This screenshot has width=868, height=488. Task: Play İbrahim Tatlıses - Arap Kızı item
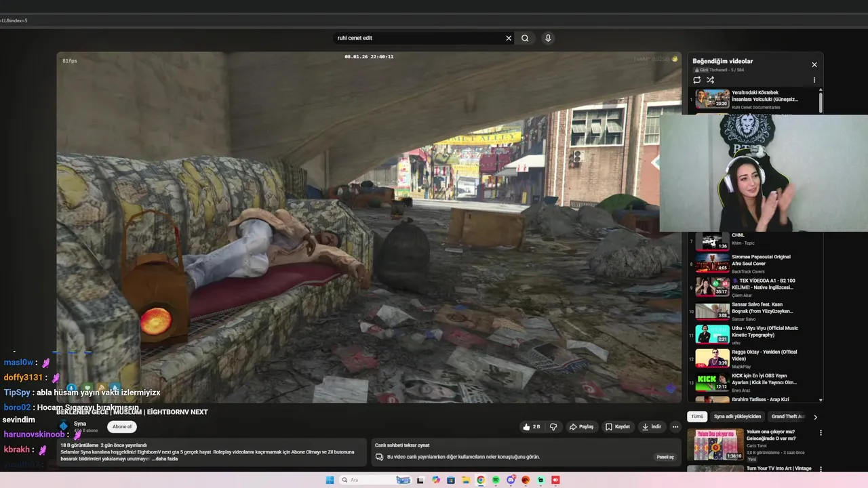pos(753,400)
